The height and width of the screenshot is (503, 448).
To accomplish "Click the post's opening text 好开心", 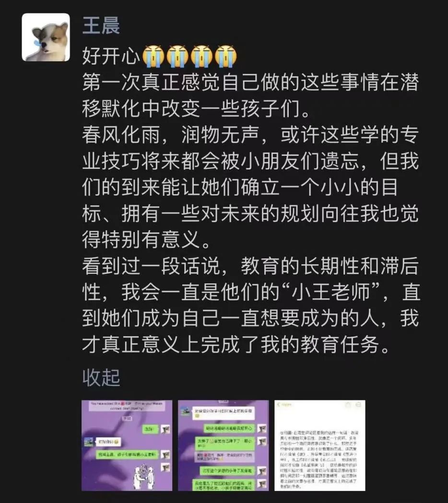I will click(x=111, y=57).
